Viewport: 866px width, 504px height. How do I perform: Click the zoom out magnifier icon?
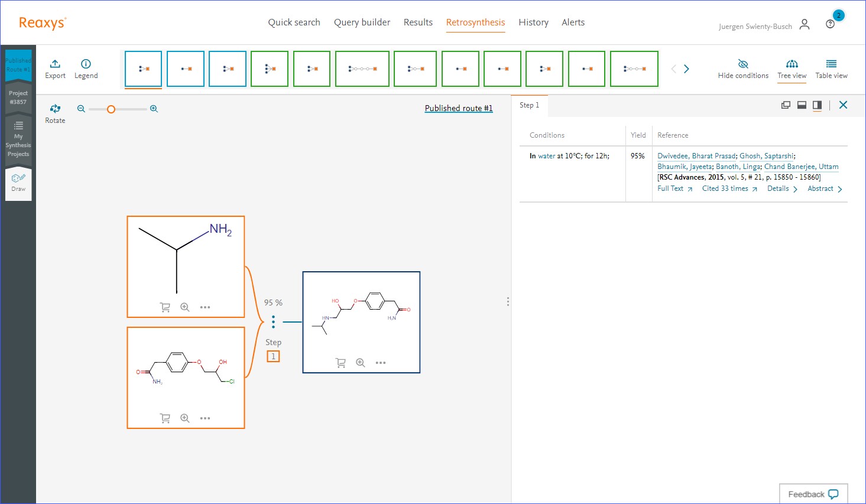[x=82, y=109]
